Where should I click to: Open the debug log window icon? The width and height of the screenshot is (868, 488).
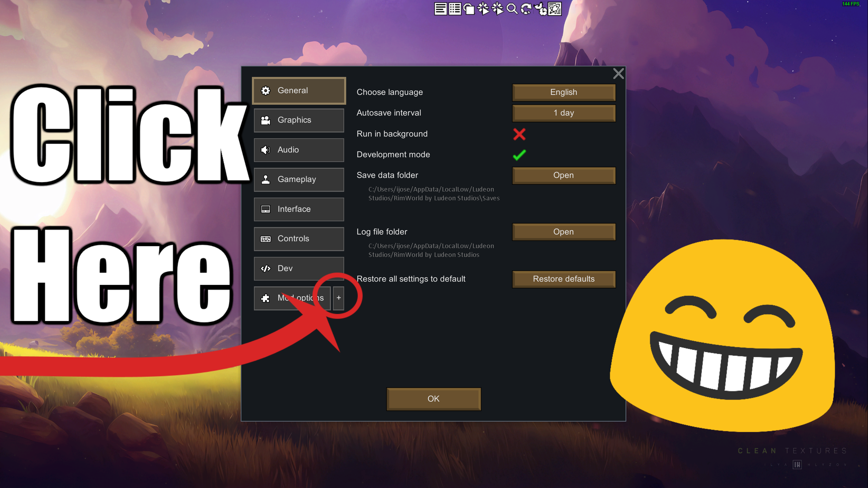[x=440, y=9]
